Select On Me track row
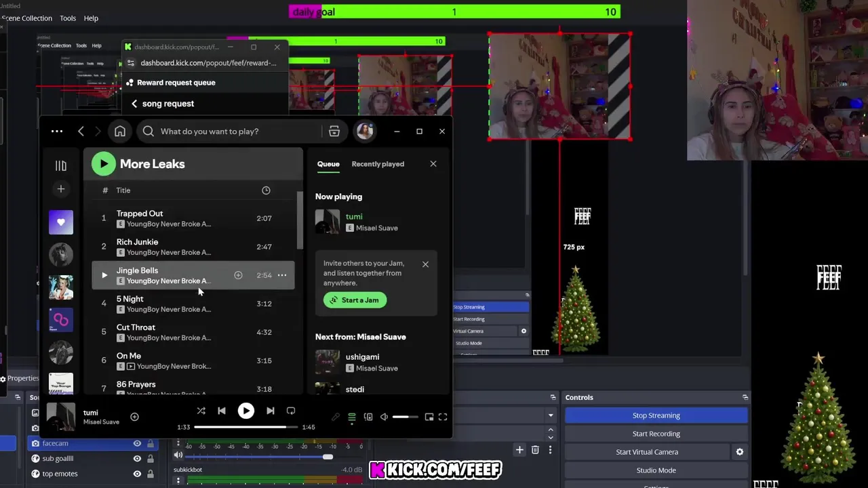Viewport: 868px width, 488px height. pos(193,361)
